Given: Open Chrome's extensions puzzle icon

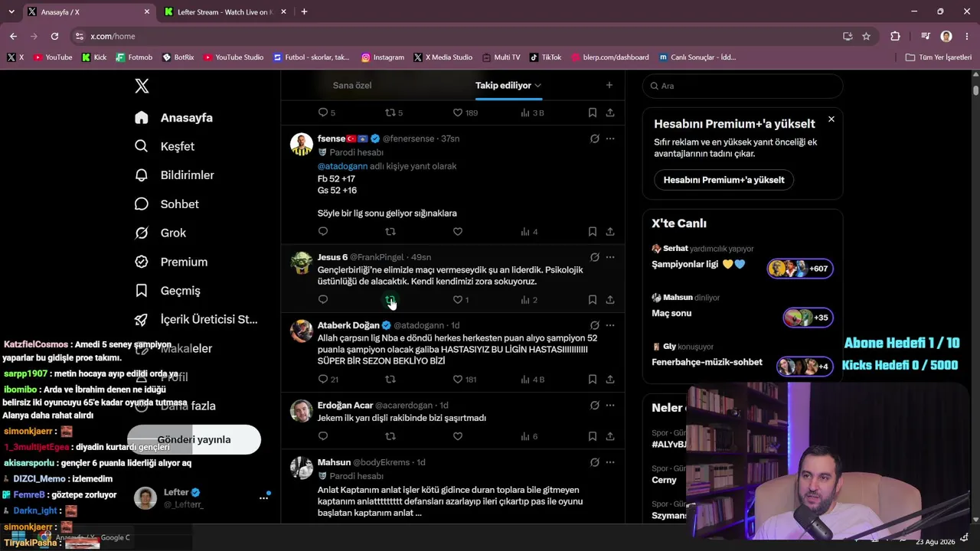Looking at the screenshot, I should pyautogui.click(x=895, y=36).
